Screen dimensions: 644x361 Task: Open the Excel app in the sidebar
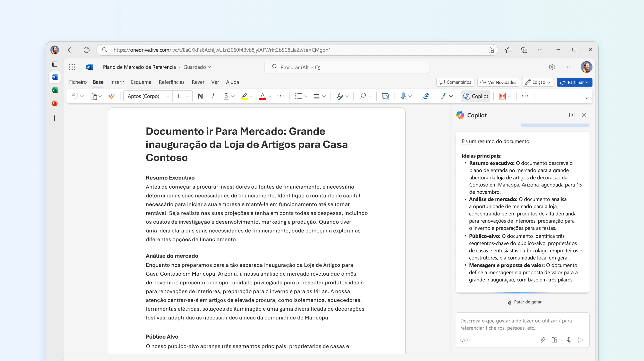(x=55, y=91)
